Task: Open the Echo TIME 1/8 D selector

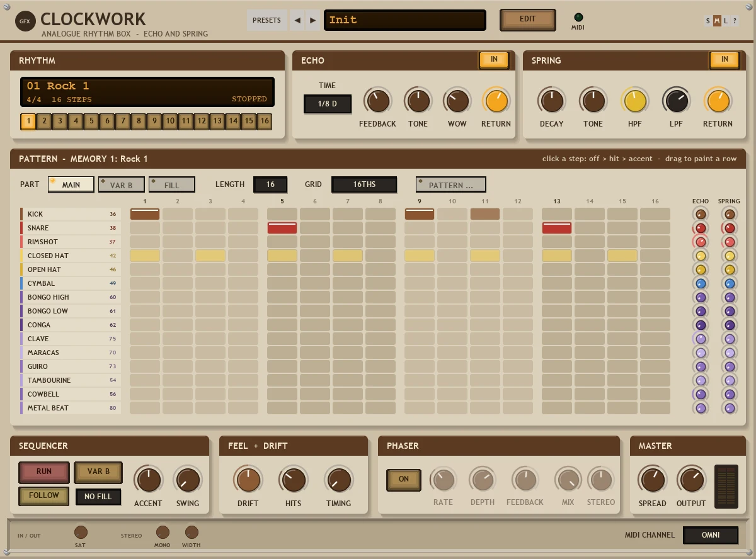Action: click(x=328, y=104)
